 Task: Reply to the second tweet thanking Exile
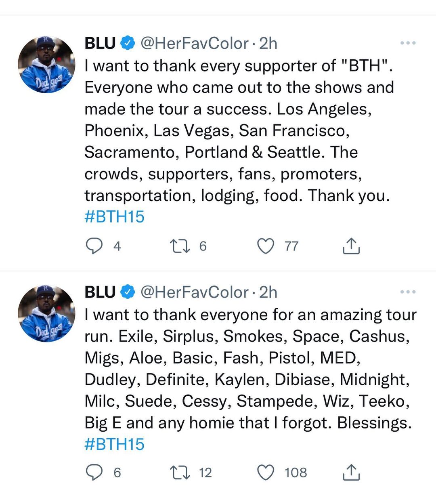point(94,472)
